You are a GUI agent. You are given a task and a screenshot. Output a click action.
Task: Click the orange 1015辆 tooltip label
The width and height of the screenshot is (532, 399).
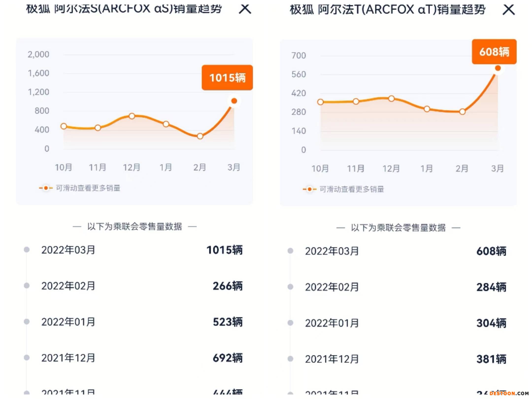227,78
